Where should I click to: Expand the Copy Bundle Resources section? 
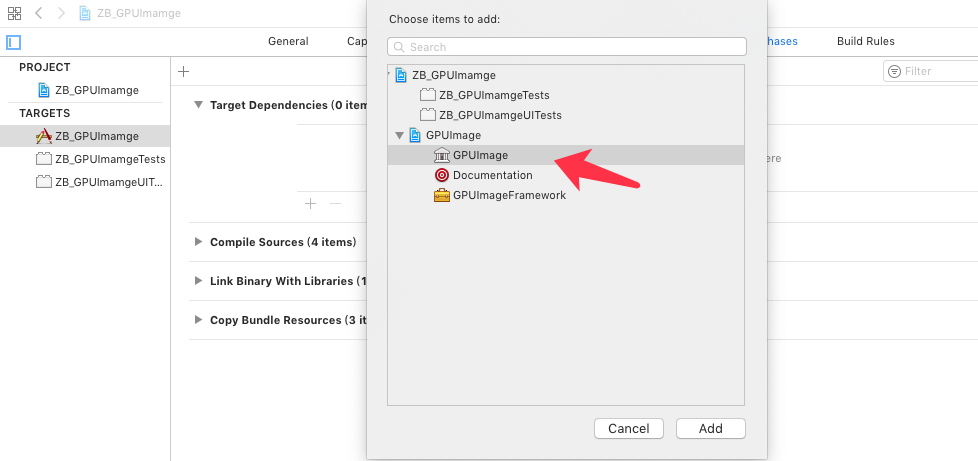point(198,320)
